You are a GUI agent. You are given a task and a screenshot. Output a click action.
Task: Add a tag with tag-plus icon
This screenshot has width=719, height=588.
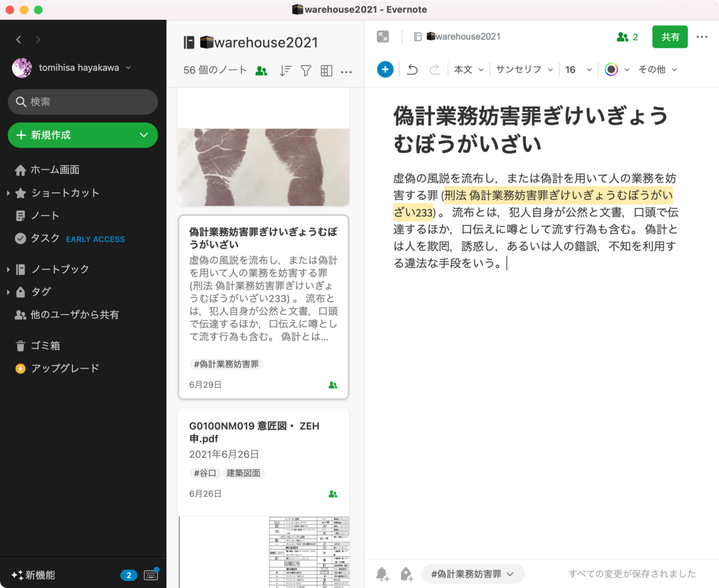pos(407,574)
